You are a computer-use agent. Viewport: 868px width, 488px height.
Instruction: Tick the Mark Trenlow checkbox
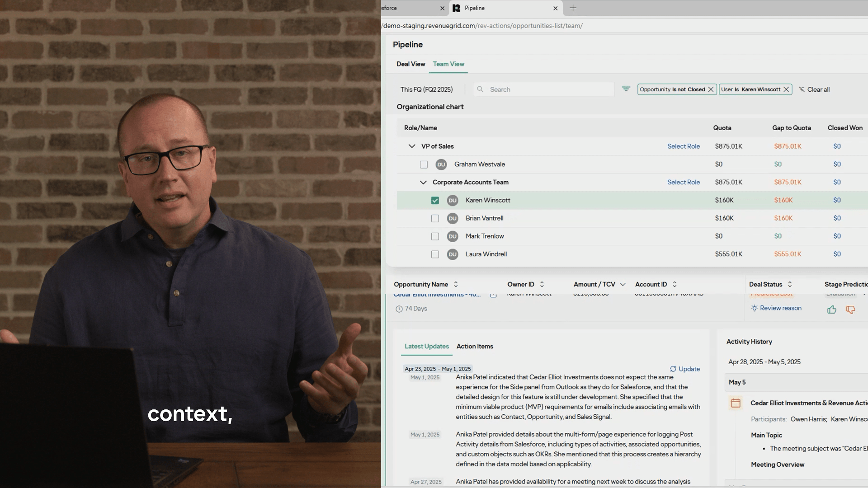click(x=435, y=236)
